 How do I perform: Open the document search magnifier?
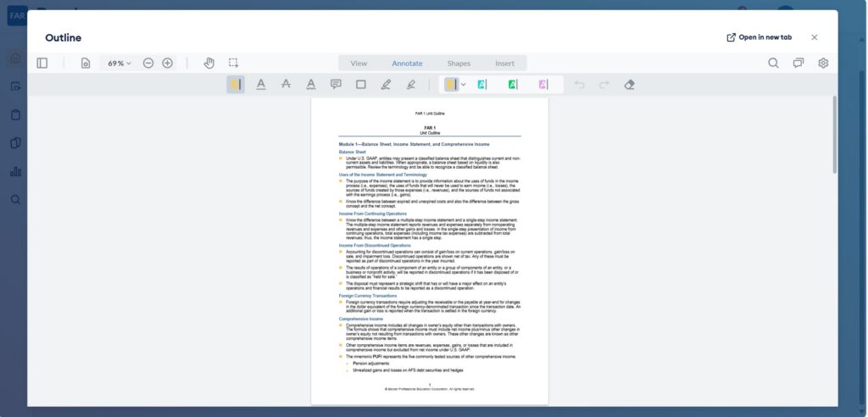pyautogui.click(x=773, y=63)
